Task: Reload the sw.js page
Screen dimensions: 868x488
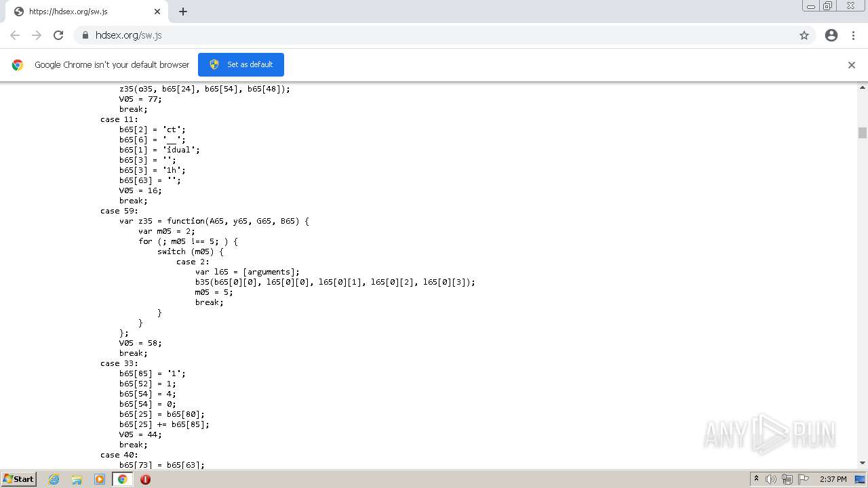Action: (58, 35)
